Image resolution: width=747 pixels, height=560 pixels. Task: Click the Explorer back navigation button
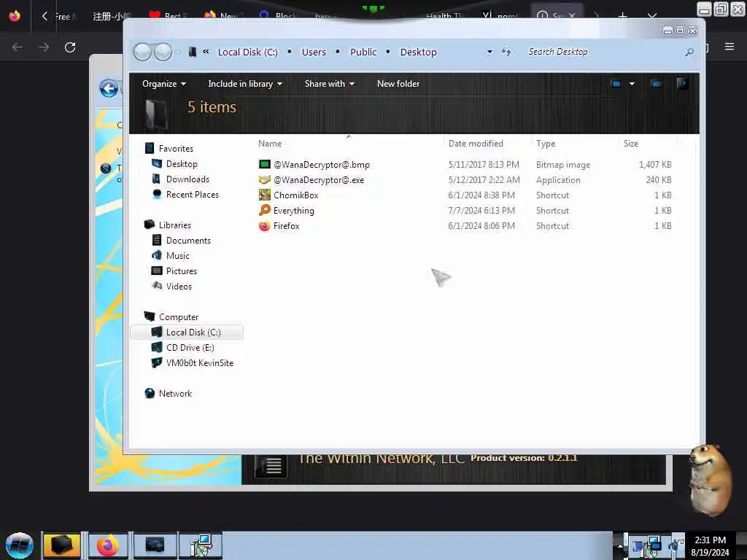142,52
